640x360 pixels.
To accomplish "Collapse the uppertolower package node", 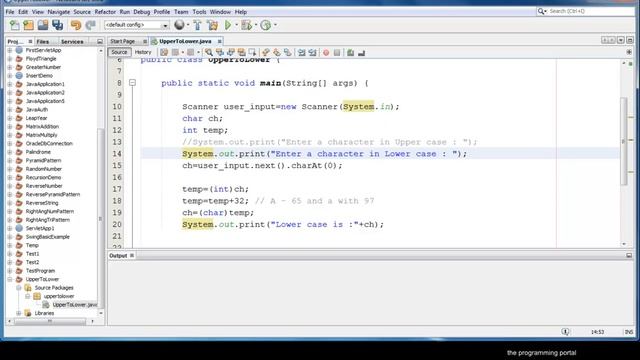I will tap(27, 296).
